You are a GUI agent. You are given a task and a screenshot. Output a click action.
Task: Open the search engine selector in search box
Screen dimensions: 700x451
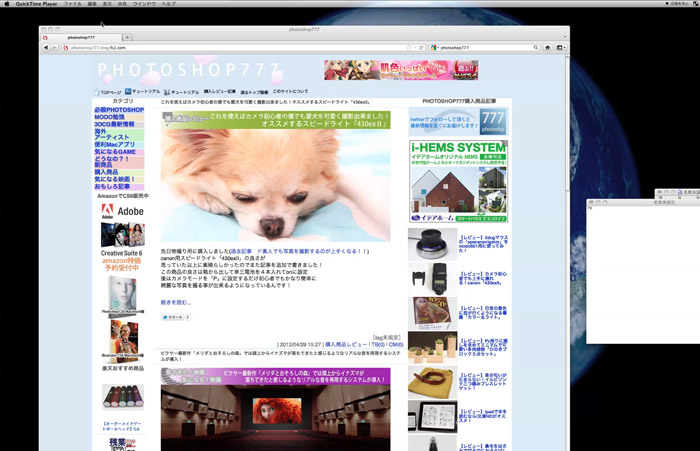[434, 47]
